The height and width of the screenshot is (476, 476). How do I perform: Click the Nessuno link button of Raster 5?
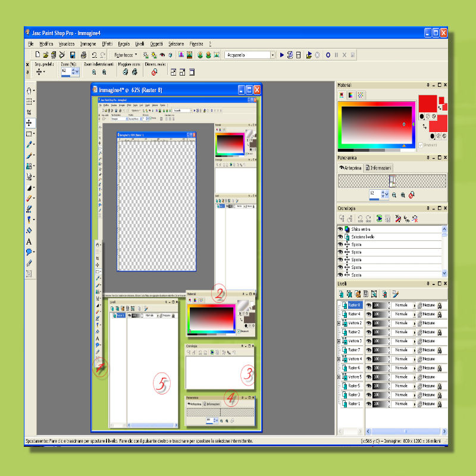[426, 386]
